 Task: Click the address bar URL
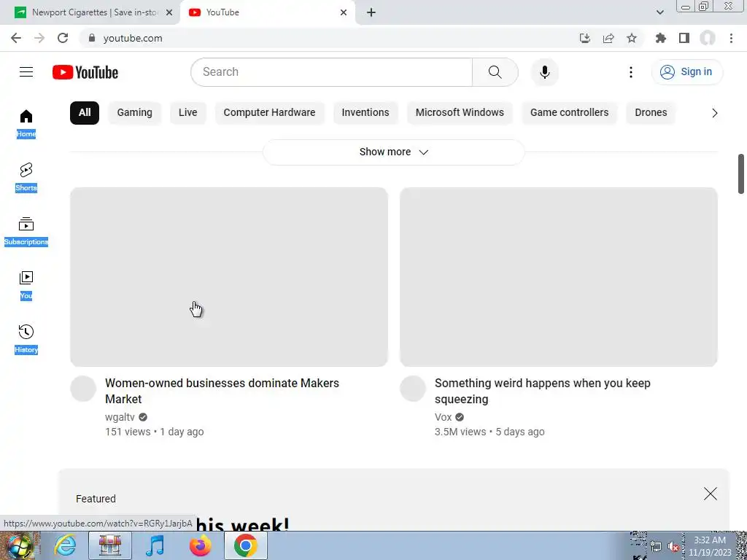point(133,38)
